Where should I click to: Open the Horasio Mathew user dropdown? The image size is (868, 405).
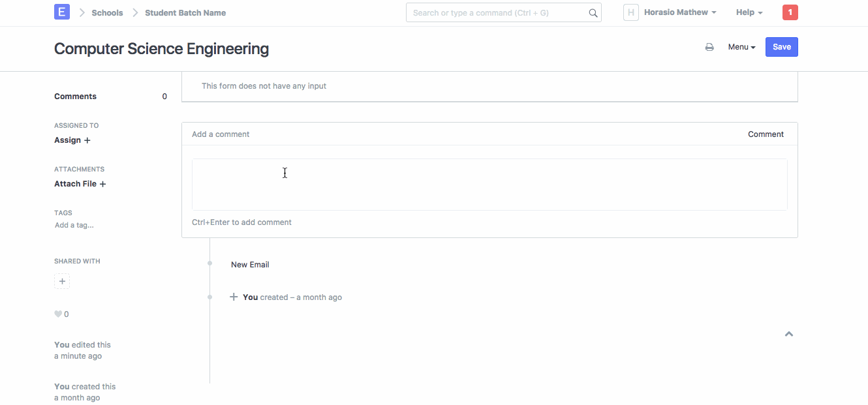[x=679, y=12]
